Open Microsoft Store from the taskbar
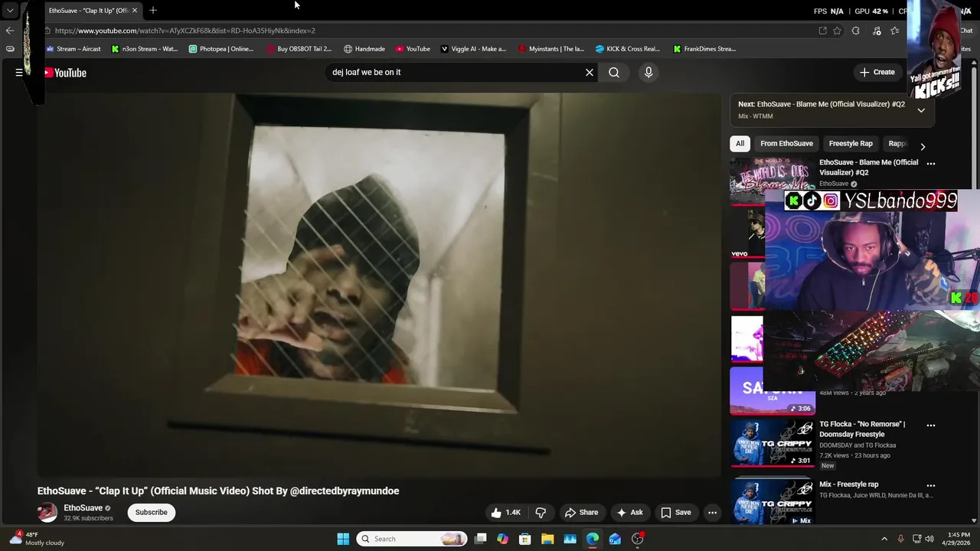 point(525,539)
